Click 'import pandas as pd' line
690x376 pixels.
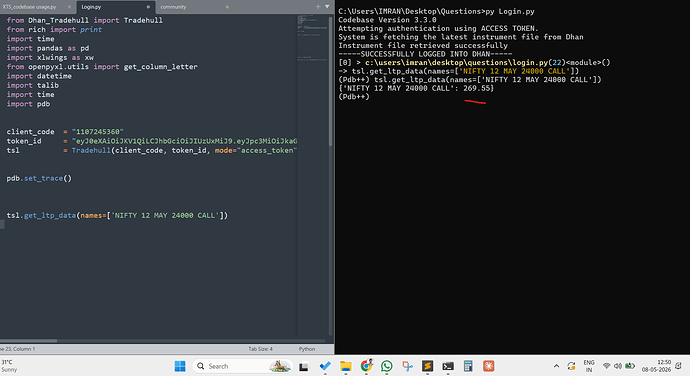pyautogui.click(x=48, y=48)
